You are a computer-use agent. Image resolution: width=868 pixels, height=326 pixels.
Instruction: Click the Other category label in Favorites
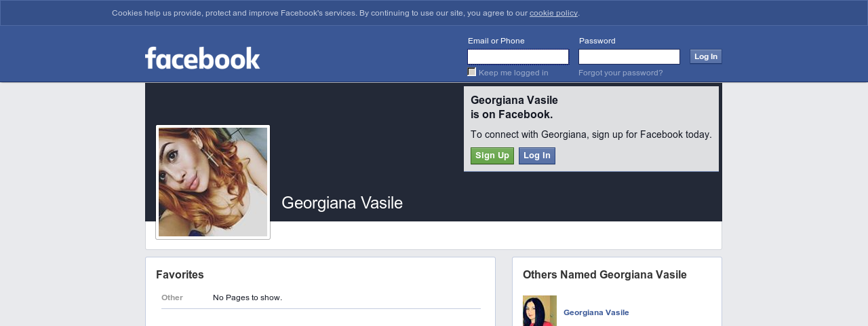pyautogui.click(x=172, y=297)
